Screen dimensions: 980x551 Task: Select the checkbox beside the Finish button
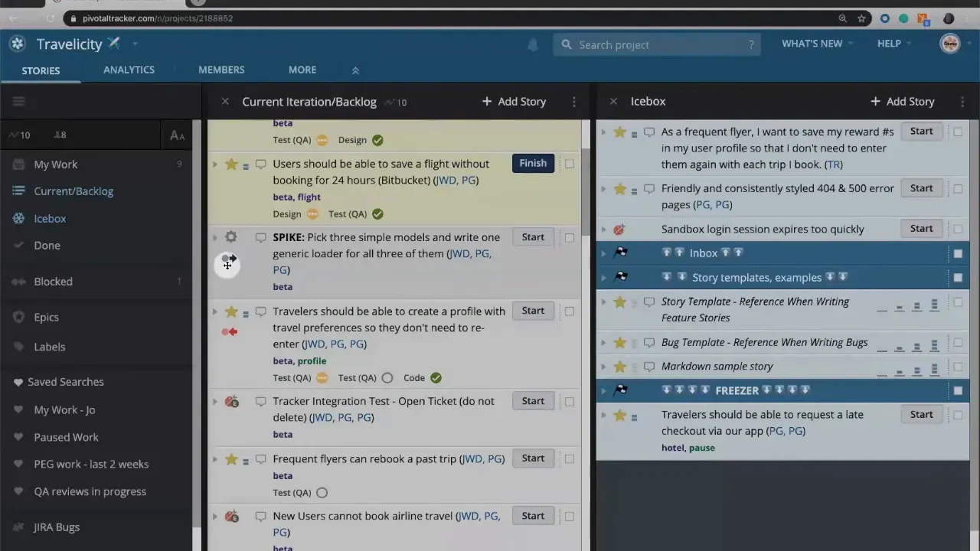point(570,163)
